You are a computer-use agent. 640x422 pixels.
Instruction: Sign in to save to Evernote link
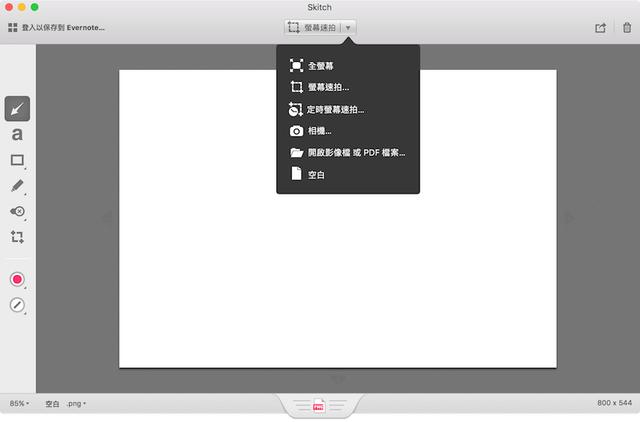click(63, 28)
